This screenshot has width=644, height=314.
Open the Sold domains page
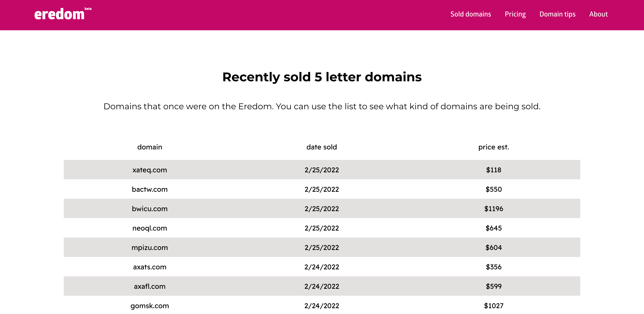point(470,14)
